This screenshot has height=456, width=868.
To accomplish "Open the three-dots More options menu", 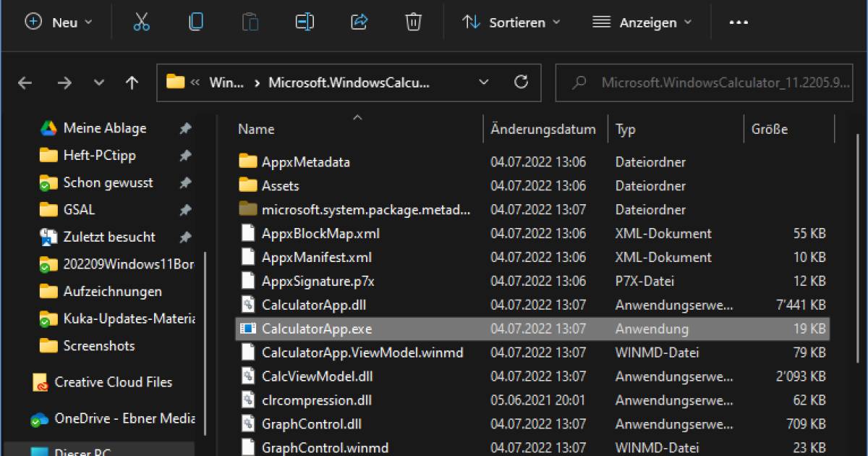I will tap(738, 22).
